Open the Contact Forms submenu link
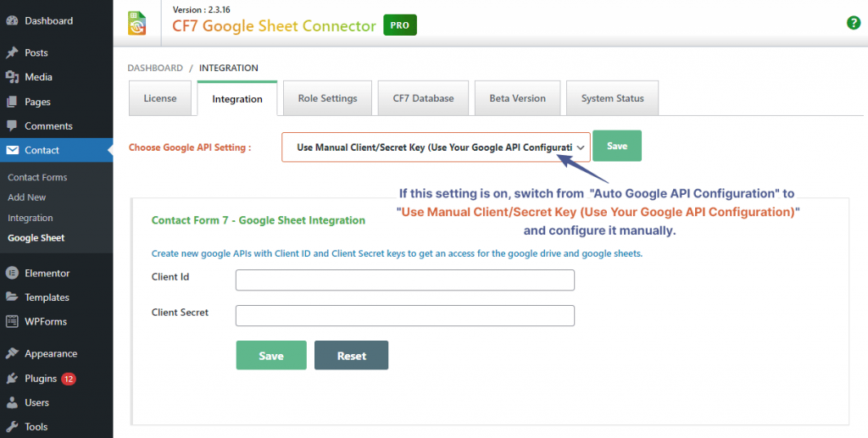Screen dimensions: 868x438 click(37, 177)
